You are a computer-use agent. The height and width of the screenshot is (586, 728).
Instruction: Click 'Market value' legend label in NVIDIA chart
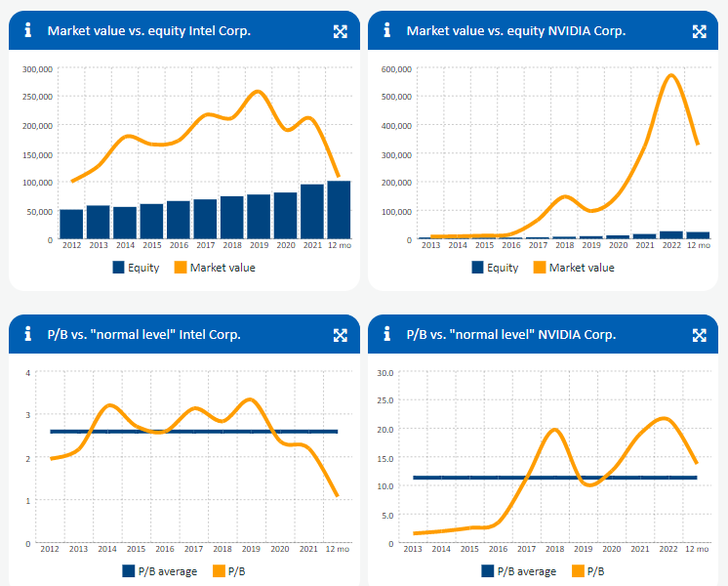pyautogui.click(x=582, y=268)
